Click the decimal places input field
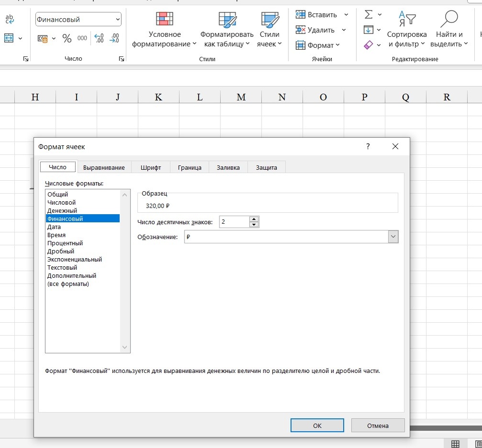This screenshot has width=482, height=448. coord(234,222)
